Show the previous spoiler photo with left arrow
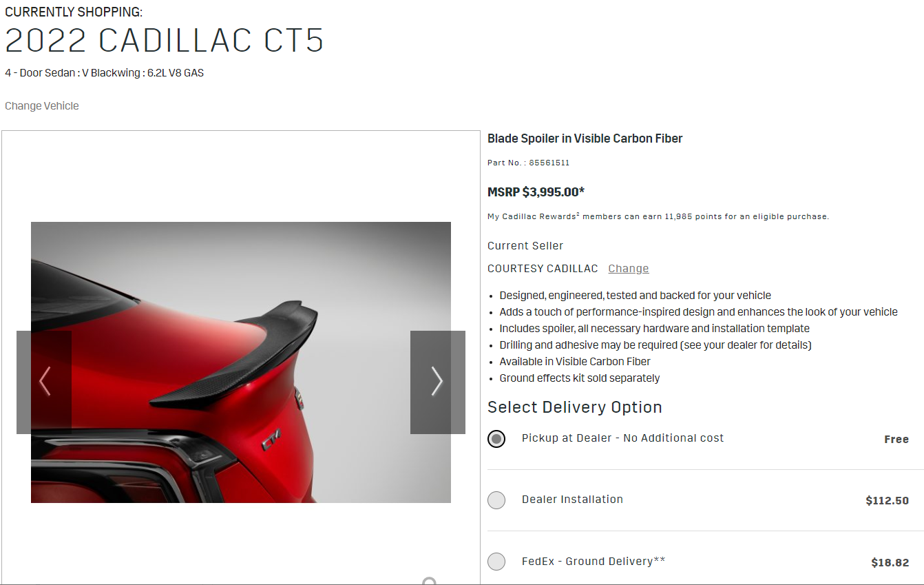 [x=44, y=382]
